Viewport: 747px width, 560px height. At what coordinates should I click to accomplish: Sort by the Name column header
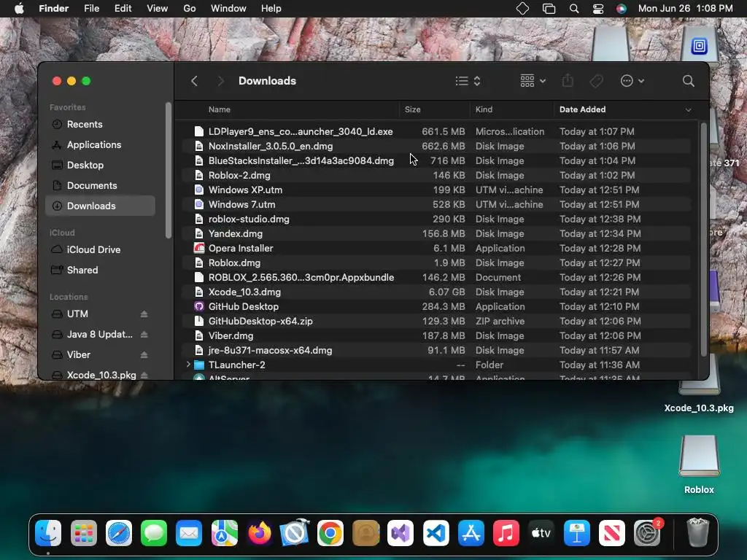coord(219,109)
